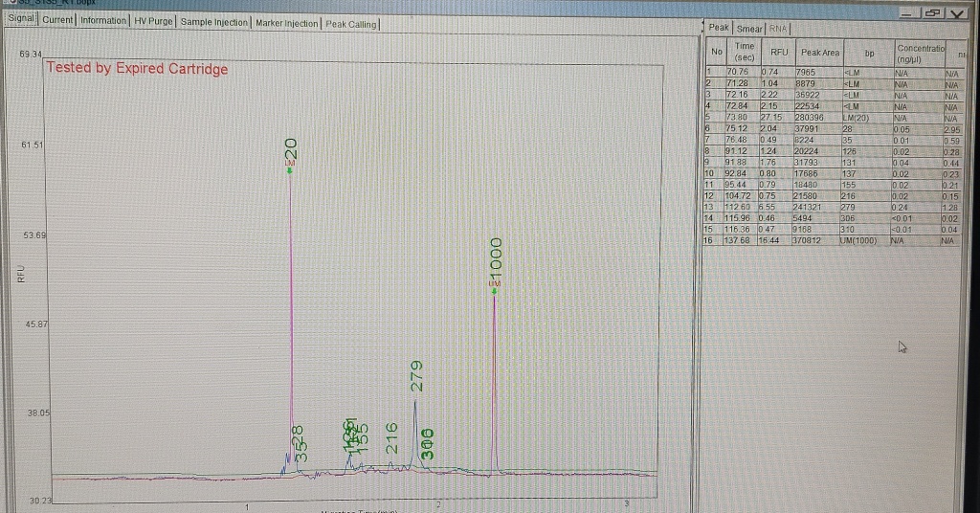Open the Peak Calling tab
Viewport: 980px width, 513px height.
coord(351,23)
